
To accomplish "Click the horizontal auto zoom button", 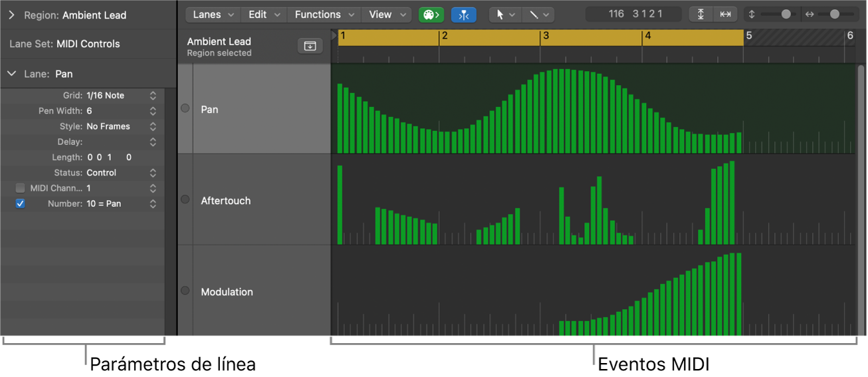I will 725,15.
